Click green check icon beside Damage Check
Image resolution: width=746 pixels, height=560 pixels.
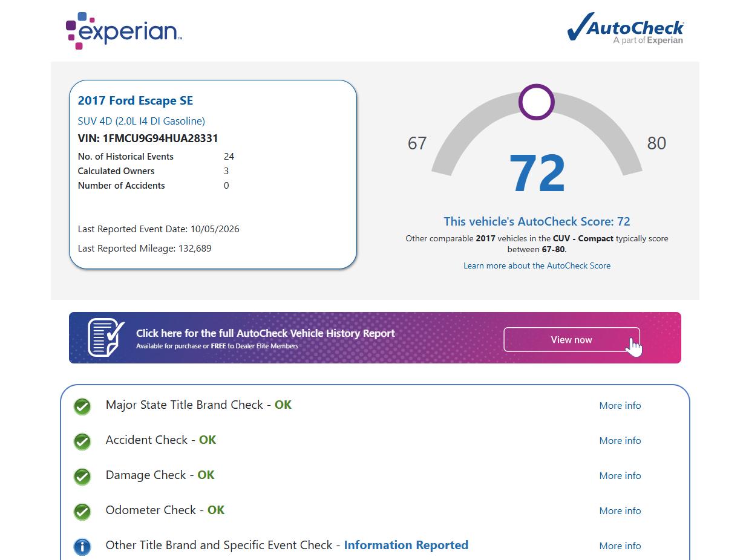82,477
